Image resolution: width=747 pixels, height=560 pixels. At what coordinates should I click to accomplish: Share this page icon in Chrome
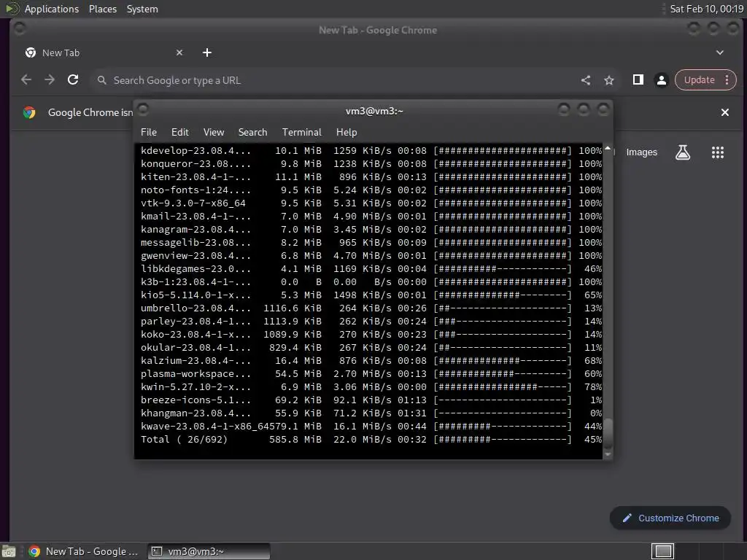[586, 80]
